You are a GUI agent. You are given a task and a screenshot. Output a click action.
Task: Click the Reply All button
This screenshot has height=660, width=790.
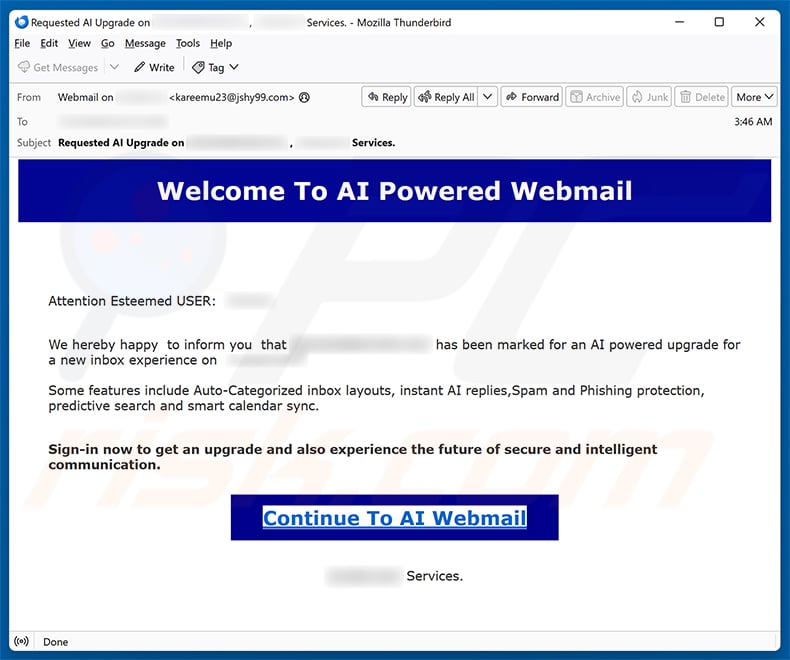tap(446, 97)
